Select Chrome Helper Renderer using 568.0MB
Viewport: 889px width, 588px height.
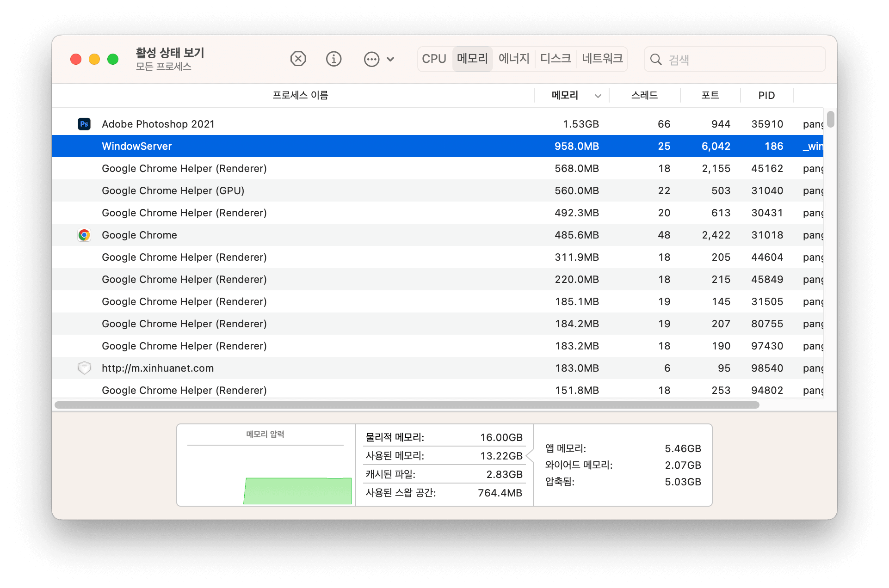tap(438, 168)
